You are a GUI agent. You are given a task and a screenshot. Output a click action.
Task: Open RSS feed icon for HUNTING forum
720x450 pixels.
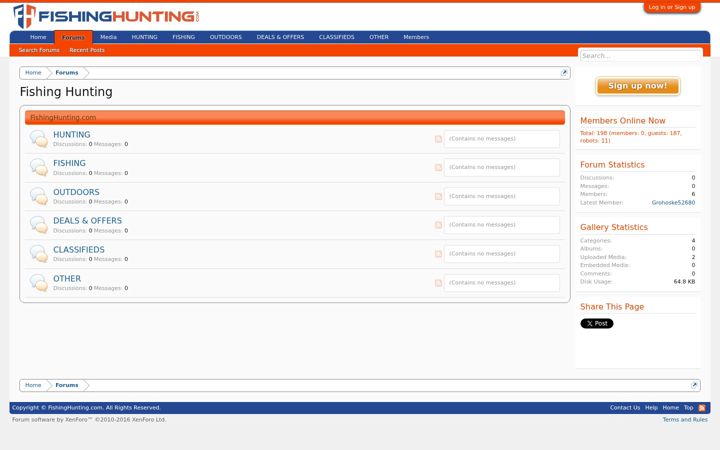pyautogui.click(x=439, y=139)
